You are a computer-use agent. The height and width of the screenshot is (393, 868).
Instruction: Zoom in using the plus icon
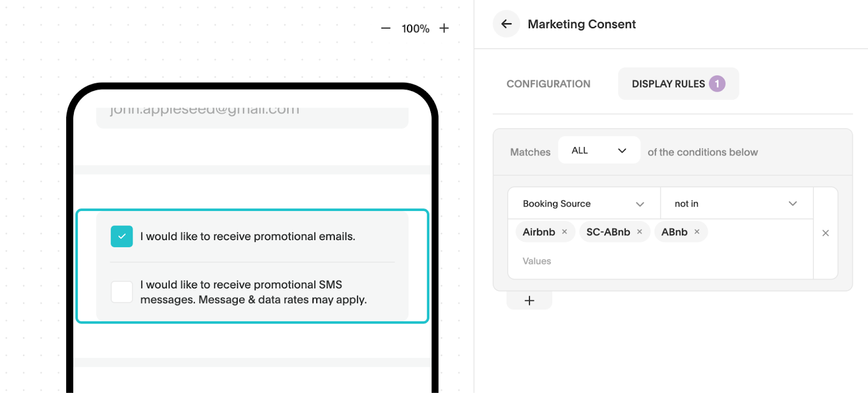click(444, 28)
